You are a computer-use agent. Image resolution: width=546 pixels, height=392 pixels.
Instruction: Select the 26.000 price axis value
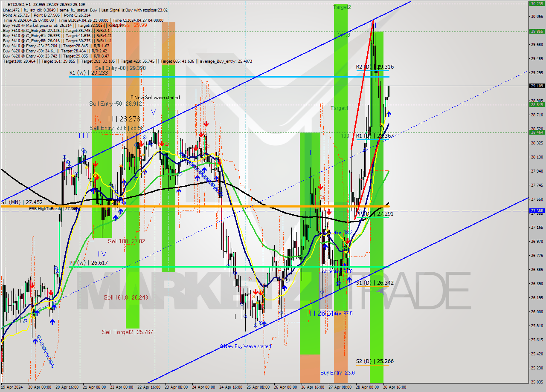[537, 311]
